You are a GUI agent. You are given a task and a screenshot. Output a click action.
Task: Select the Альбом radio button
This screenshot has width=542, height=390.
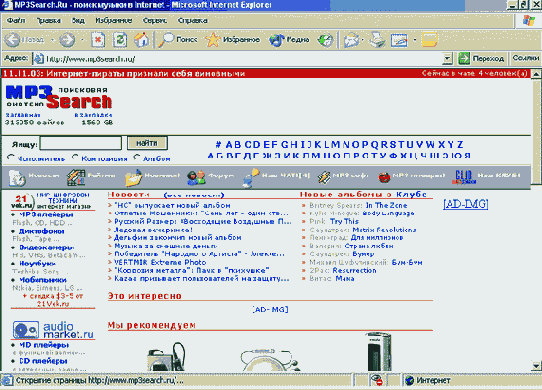pyautogui.click(x=137, y=157)
